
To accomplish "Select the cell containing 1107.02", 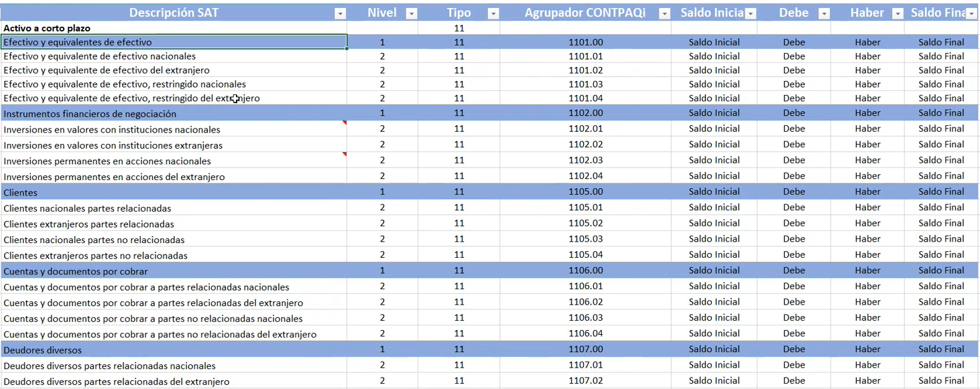I will coord(585,381).
